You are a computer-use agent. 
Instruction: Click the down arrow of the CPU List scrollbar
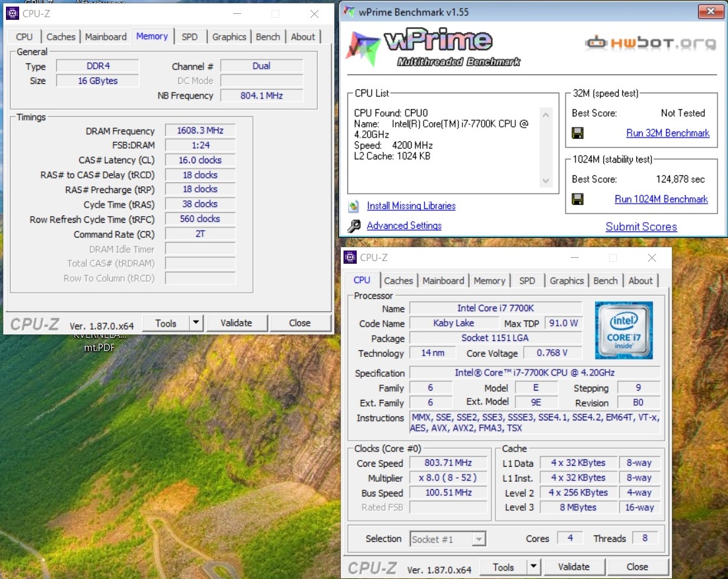pos(546,180)
